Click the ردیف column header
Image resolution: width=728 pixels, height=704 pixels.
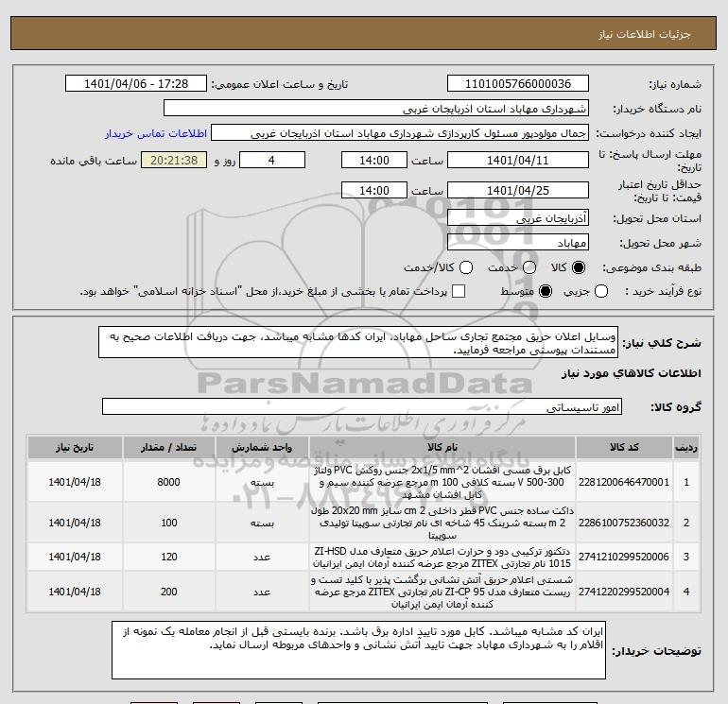tap(686, 447)
